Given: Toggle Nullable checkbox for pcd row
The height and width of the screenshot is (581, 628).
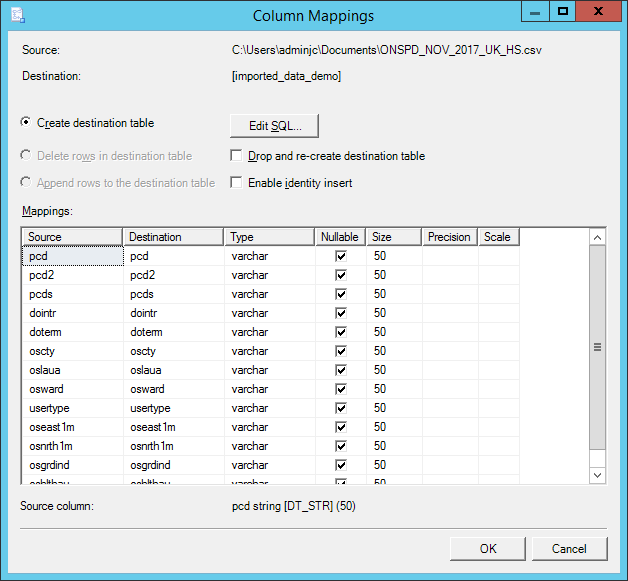Looking at the screenshot, I should (x=340, y=256).
